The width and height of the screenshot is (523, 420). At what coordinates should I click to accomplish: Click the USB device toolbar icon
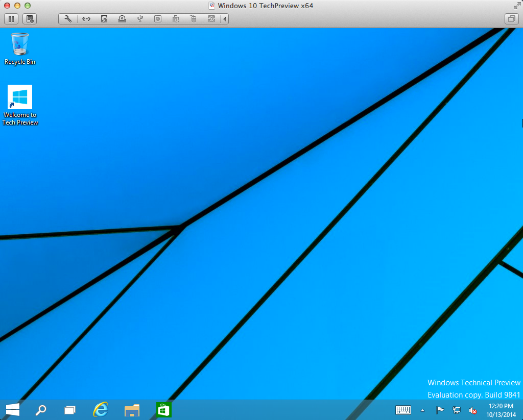point(140,19)
